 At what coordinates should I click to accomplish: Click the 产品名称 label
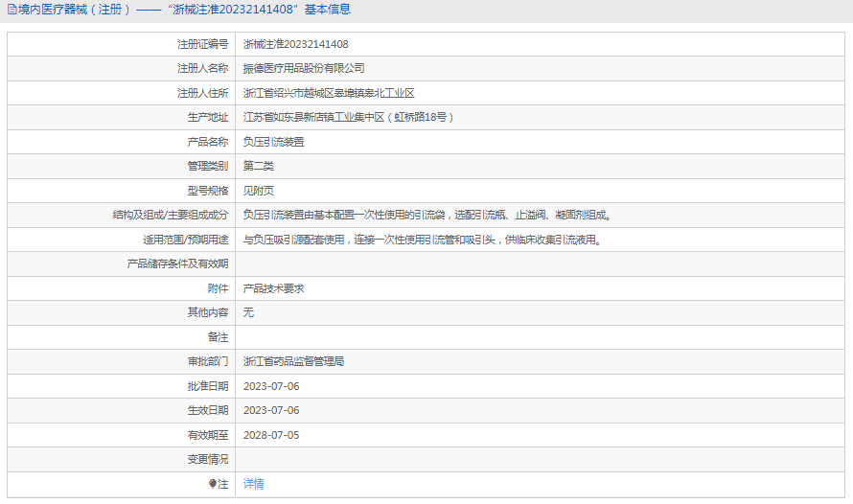coord(208,142)
